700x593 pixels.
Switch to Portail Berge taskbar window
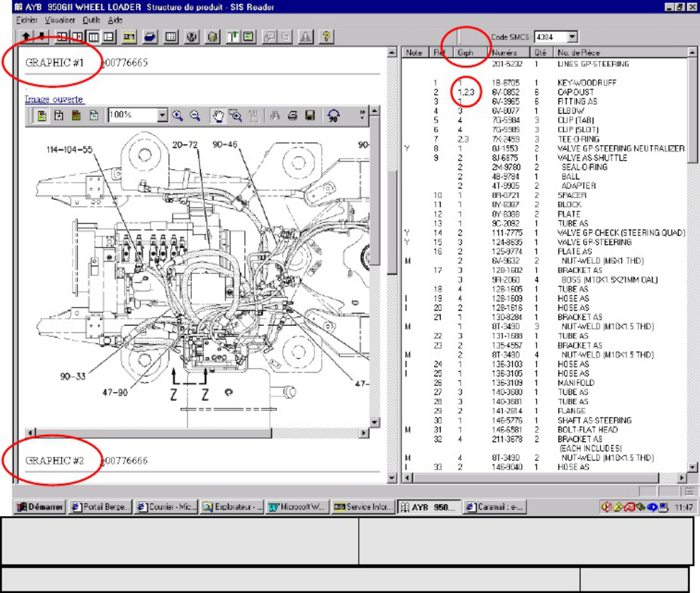pyautogui.click(x=101, y=507)
